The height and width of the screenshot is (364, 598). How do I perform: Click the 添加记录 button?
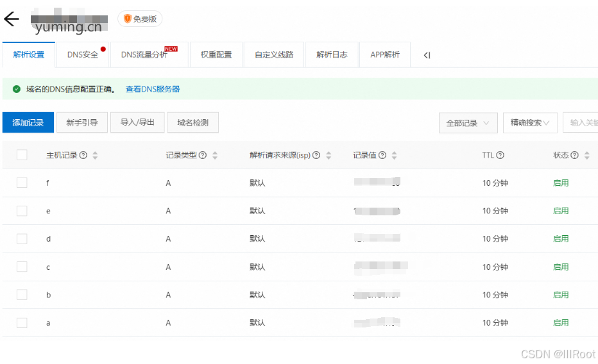28,122
